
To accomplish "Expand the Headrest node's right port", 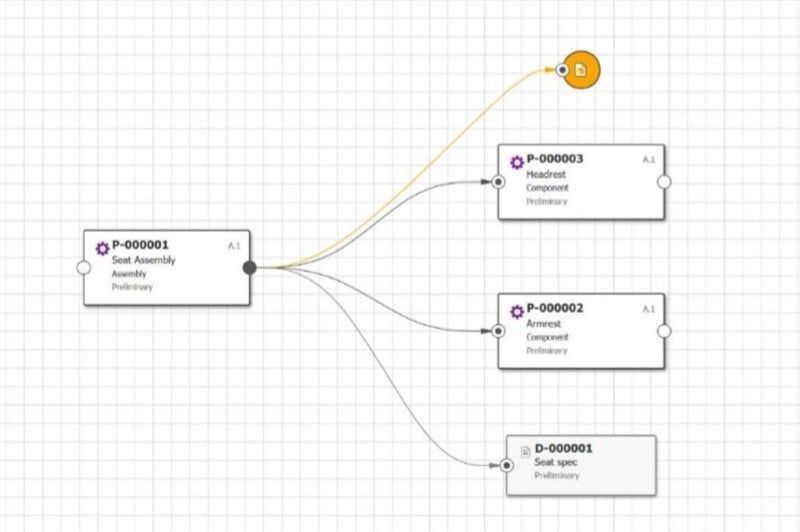I will (664, 182).
